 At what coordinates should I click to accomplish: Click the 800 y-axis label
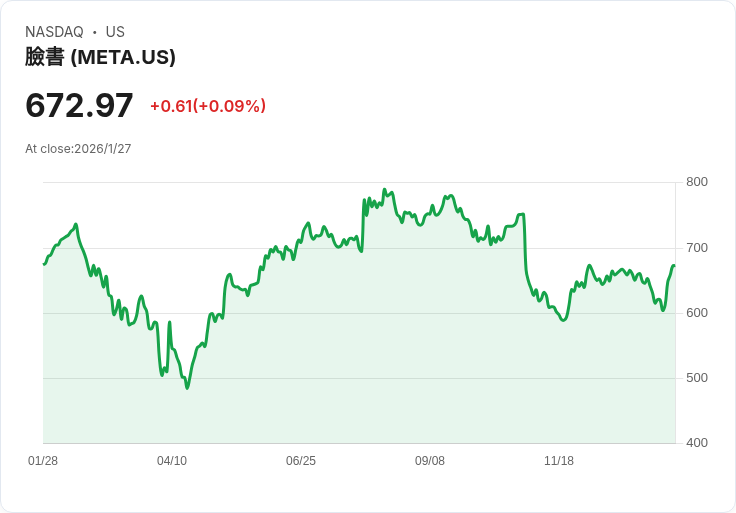click(697, 182)
